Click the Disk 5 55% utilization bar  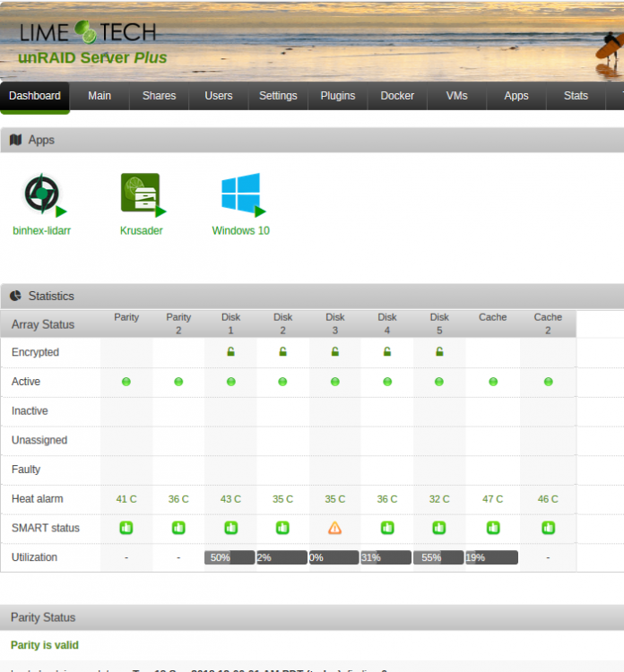point(438,557)
